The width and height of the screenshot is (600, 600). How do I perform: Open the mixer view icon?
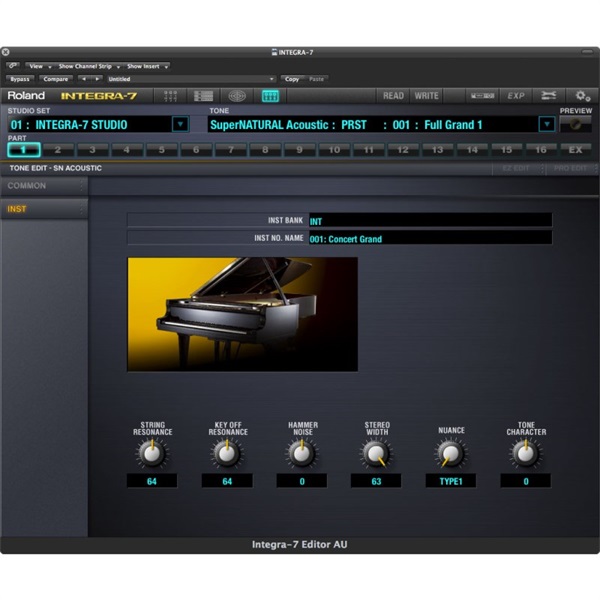point(170,96)
